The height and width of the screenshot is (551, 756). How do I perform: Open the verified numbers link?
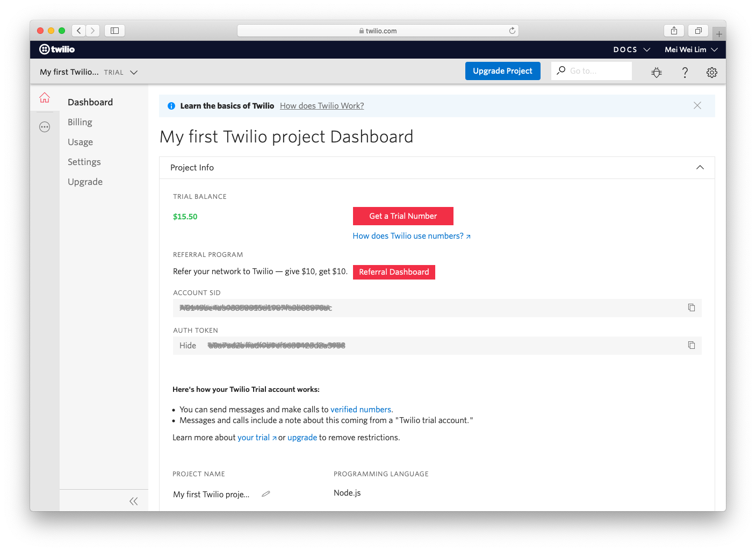tap(361, 410)
